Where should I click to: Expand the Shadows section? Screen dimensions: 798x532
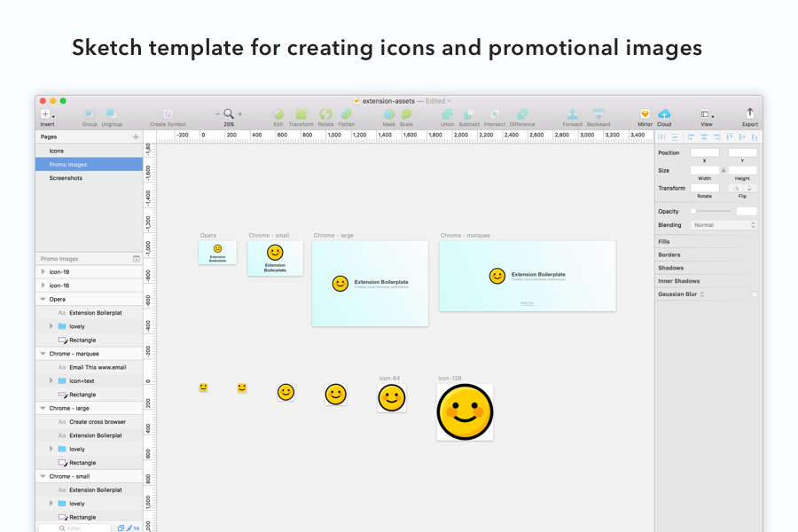(670, 269)
